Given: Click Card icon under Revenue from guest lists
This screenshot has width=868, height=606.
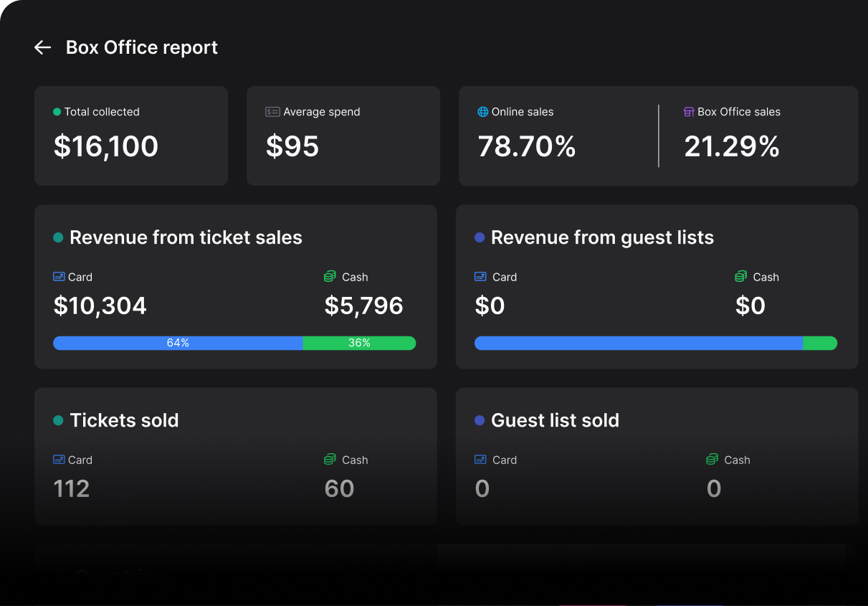Looking at the screenshot, I should [x=481, y=277].
